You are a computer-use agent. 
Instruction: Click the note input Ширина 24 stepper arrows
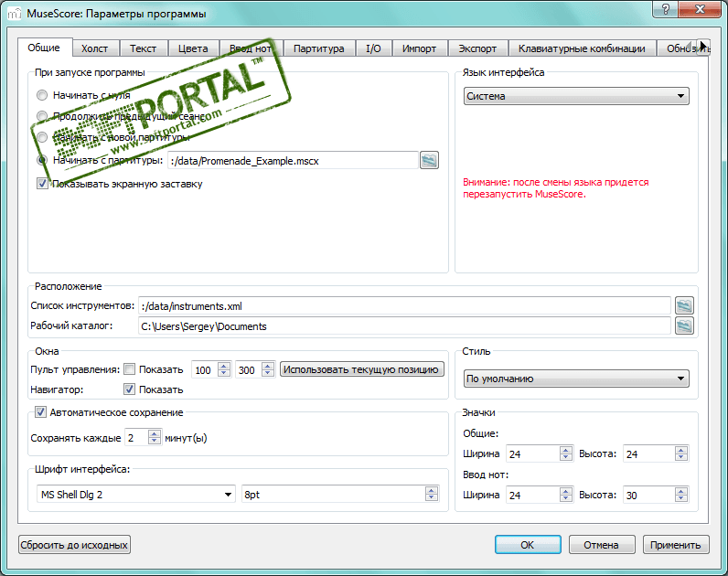pyautogui.click(x=565, y=495)
